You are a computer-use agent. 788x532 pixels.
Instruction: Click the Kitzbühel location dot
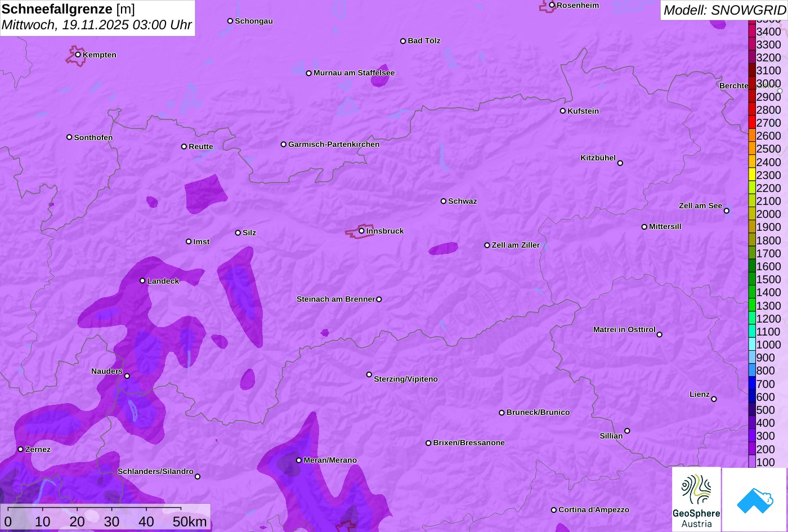(620, 163)
